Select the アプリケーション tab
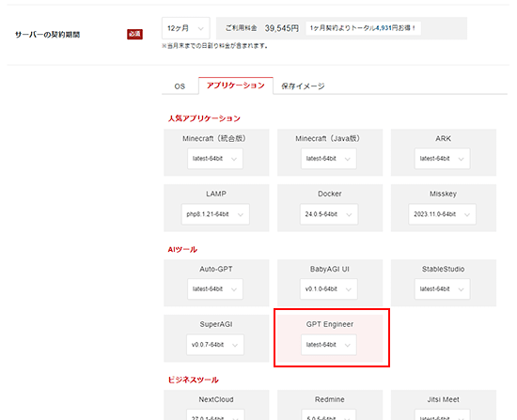This screenshot has width=517, height=420. [236, 86]
